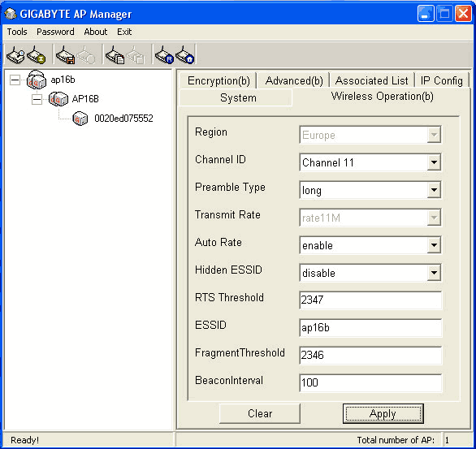Switch to the IP Config tab
The width and height of the screenshot is (476, 449).
(x=442, y=80)
